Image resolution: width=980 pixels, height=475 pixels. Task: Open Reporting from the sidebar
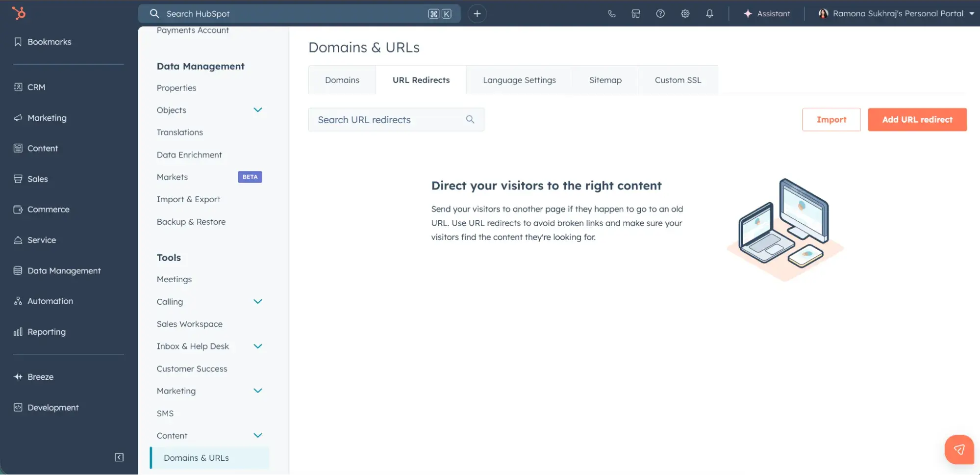pyautogui.click(x=47, y=331)
